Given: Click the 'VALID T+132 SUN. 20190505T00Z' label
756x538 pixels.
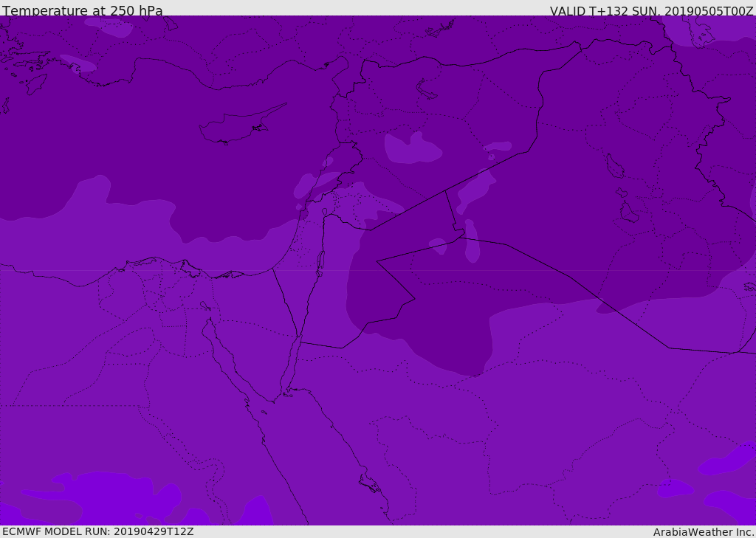Looking at the screenshot, I should pyautogui.click(x=651, y=11).
